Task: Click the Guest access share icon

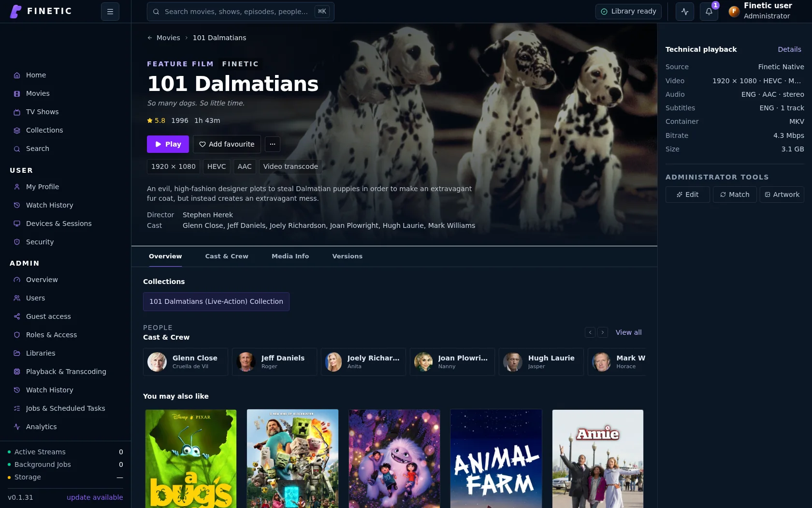Action: 17,316
